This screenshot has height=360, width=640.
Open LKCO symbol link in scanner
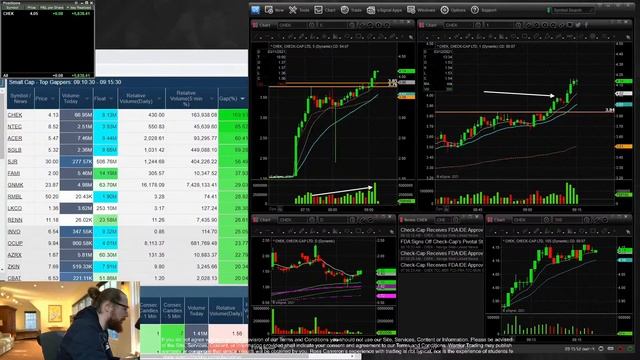point(15,208)
